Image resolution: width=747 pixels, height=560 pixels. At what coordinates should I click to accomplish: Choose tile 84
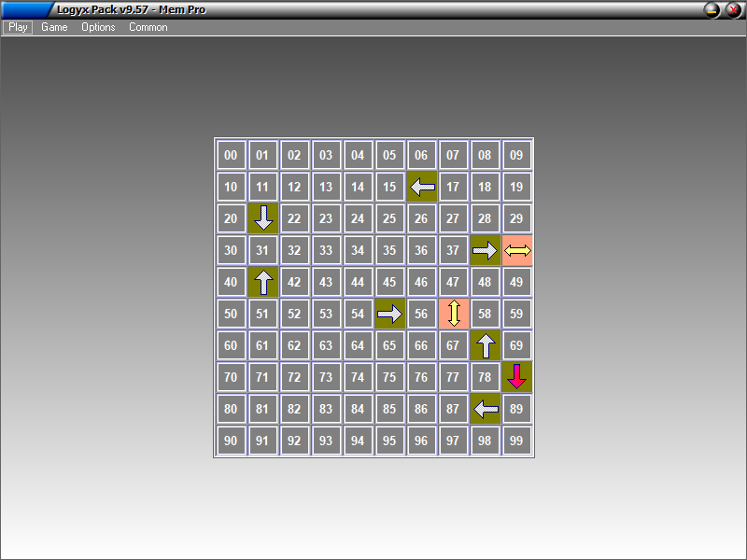359,409
